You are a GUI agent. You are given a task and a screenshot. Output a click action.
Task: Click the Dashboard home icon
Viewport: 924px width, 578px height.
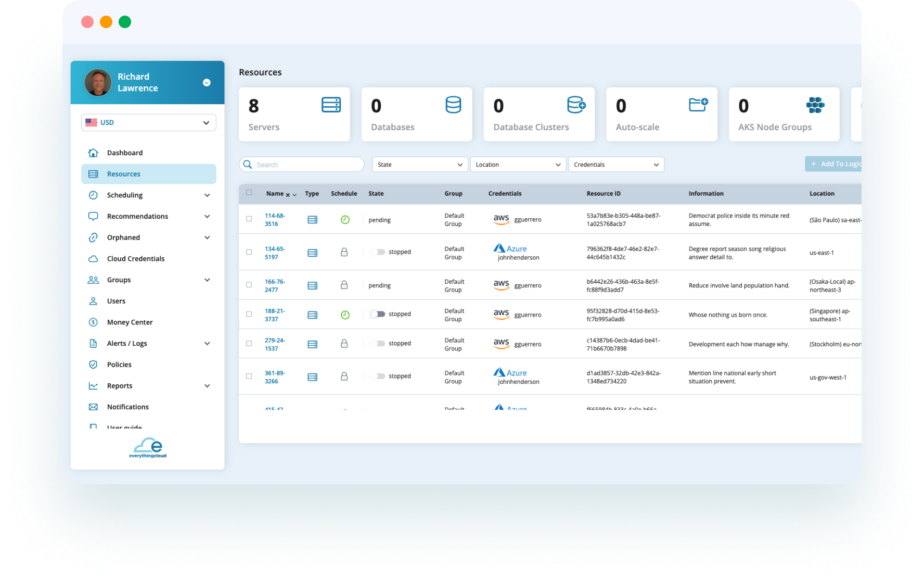pos(93,153)
